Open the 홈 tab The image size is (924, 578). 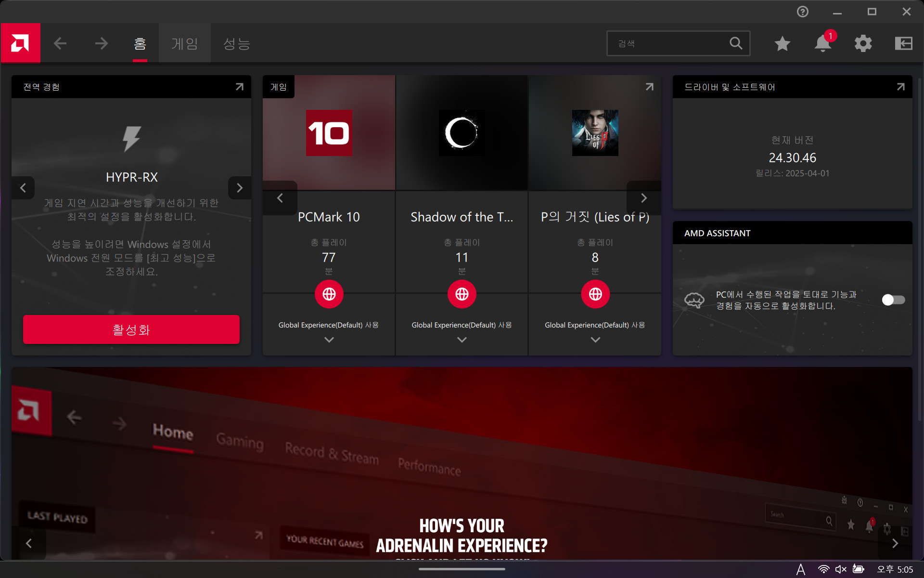point(140,43)
